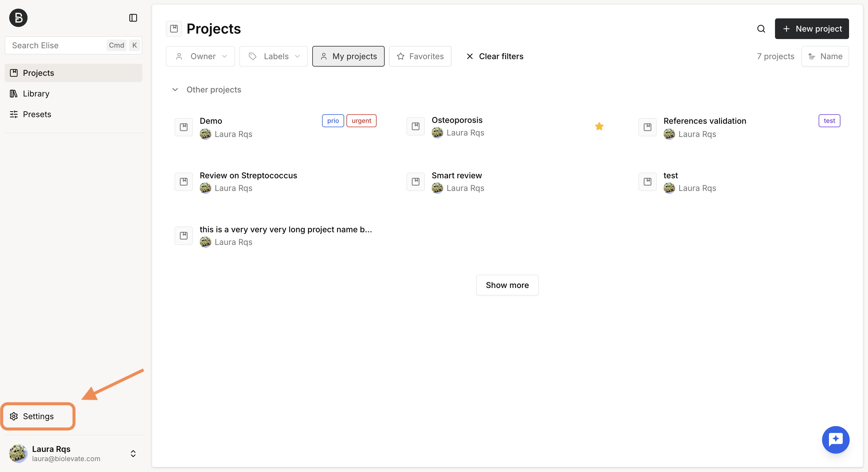
Task: Click Clear filters
Action: [494, 56]
